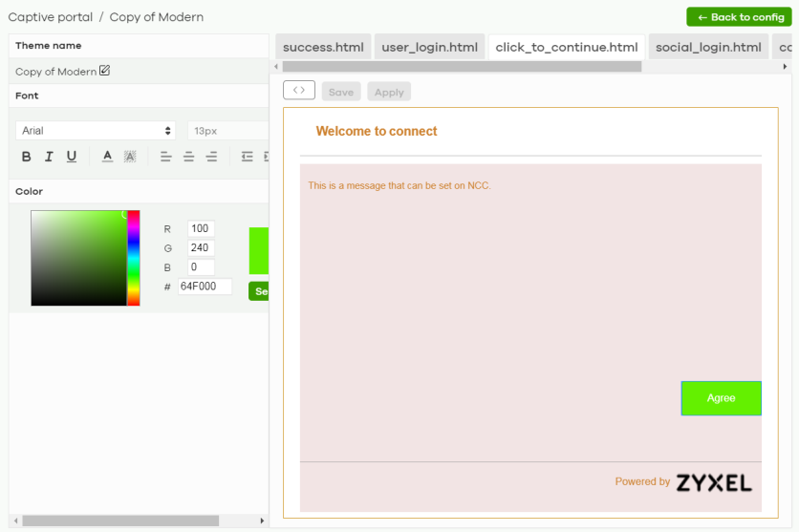Viewport: 799px width, 532px height.
Task: Edit the theme name with pencil icon
Action: (105, 71)
